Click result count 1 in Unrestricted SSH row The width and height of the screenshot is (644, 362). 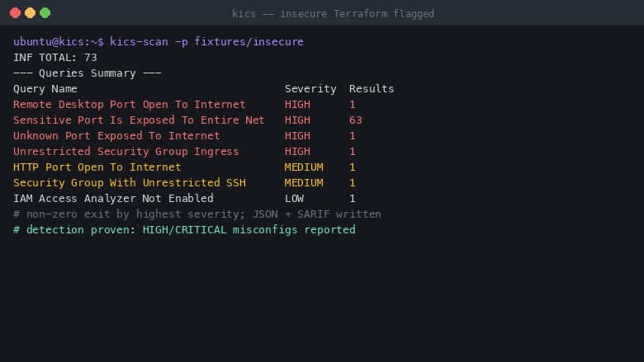pyautogui.click(x=353, y=182)
